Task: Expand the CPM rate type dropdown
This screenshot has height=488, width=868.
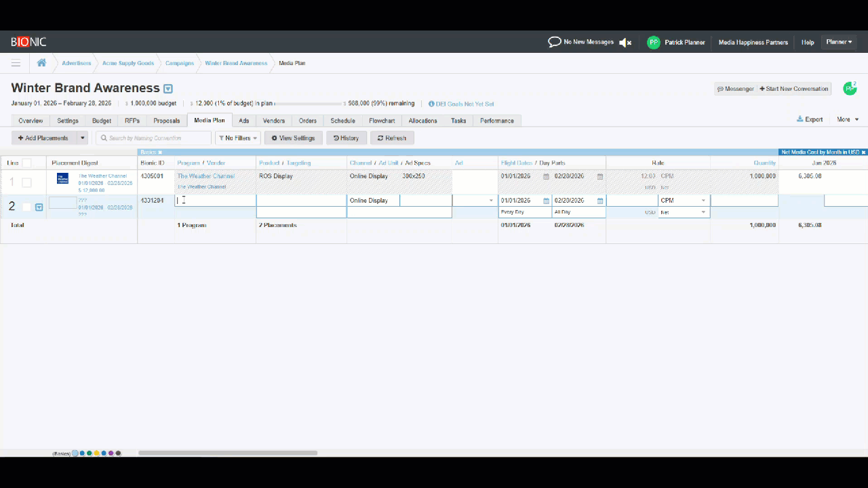Action: [x=703, y=201]
